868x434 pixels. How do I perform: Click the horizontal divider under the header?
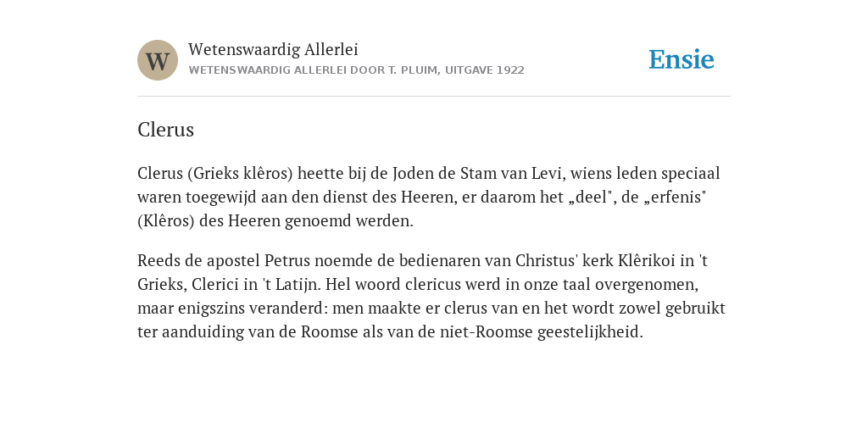(434, 97)
